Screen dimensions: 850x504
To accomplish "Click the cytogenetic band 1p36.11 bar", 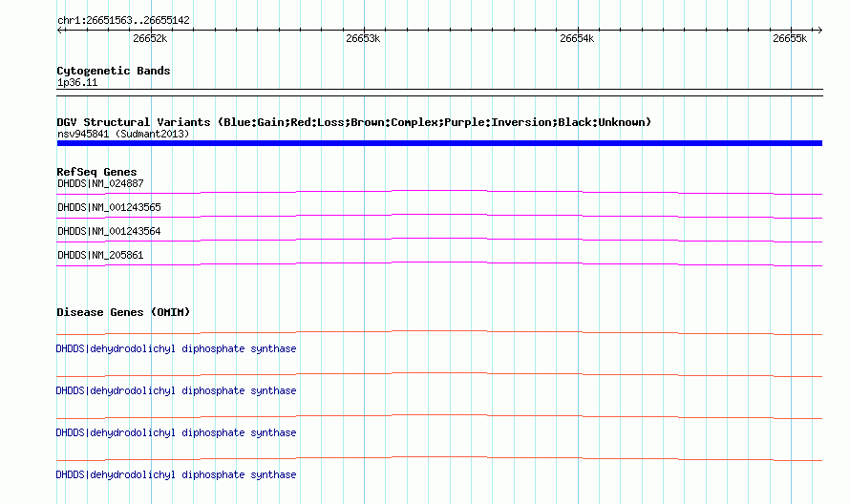I will click(439, 93).
